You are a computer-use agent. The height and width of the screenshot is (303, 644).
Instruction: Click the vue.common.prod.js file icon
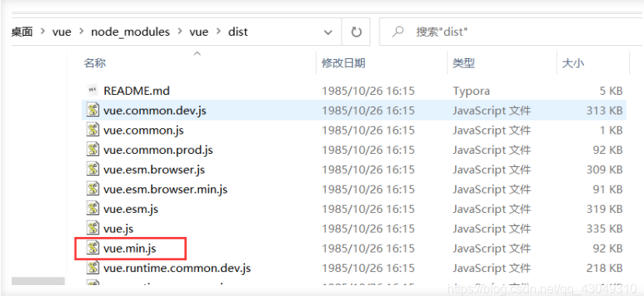tap(93, 150)
